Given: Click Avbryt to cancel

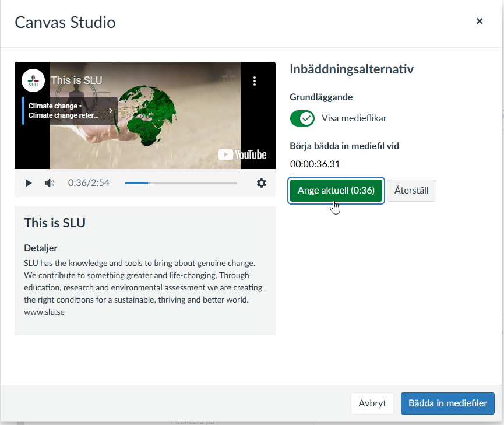Looking at the screenshot, I should pos(372,403).
